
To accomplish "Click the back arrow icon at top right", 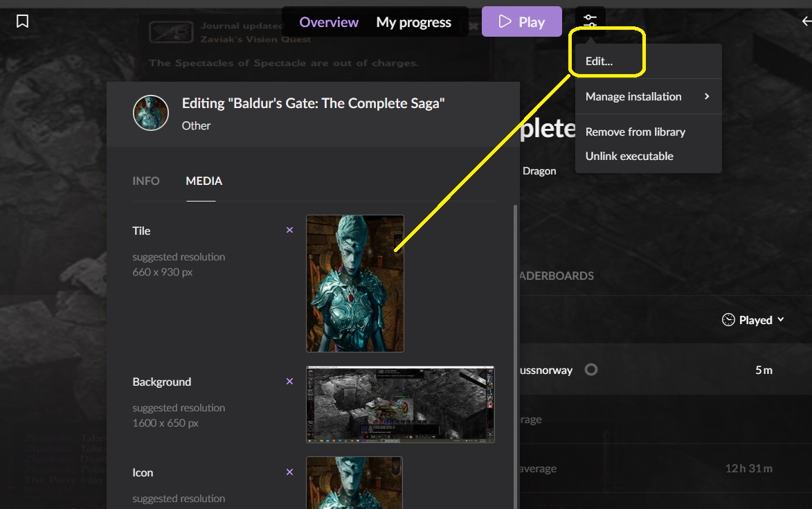I will point(806,21).
